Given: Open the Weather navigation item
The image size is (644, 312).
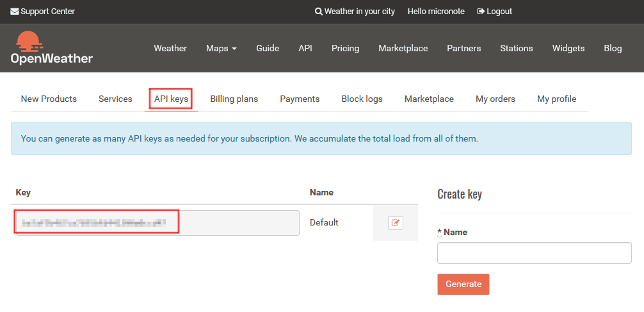Looking at the screenshot, I should (x=170, y=48).
